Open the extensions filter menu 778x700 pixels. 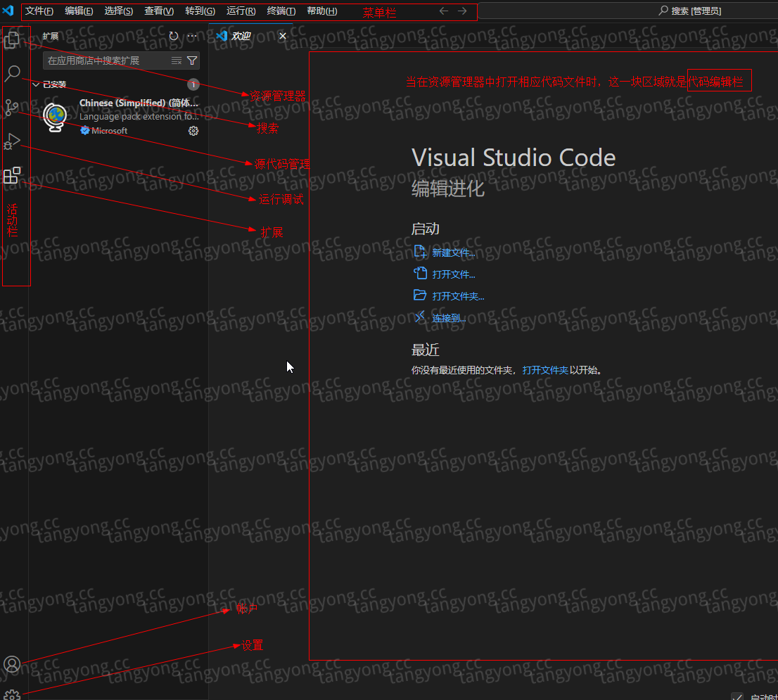click(192, 61)
